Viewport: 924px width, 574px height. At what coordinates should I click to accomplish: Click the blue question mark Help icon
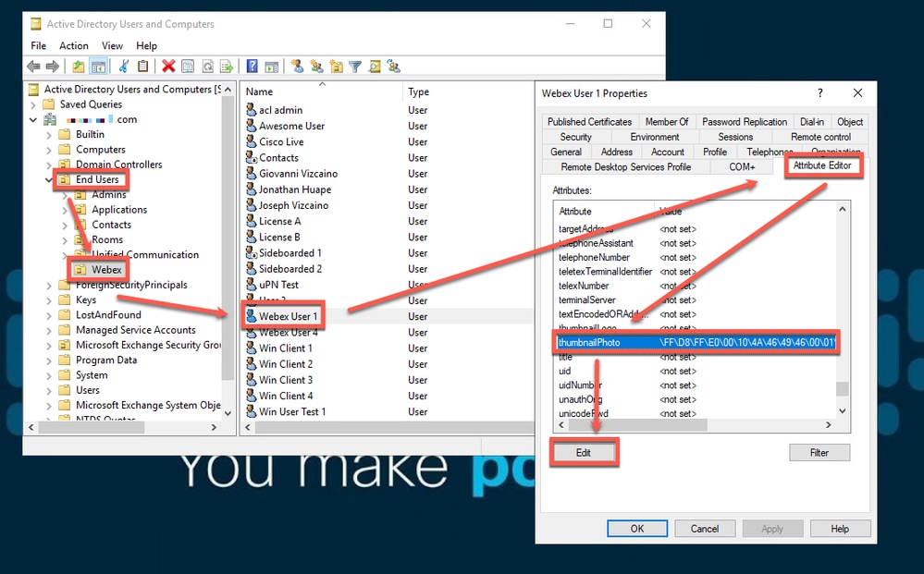tap(252, 67)
